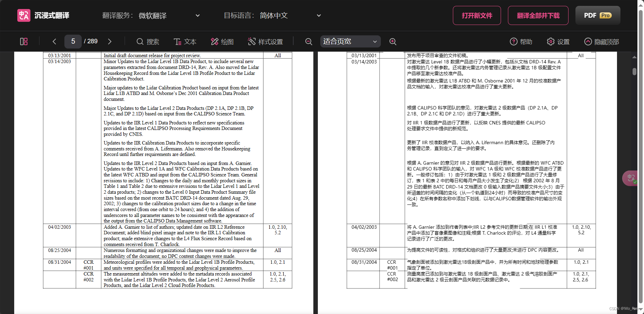The height and width of the screenshot is (314, 644).
Task: Go to the previous page arrow
Action: [x=54, y=42]
